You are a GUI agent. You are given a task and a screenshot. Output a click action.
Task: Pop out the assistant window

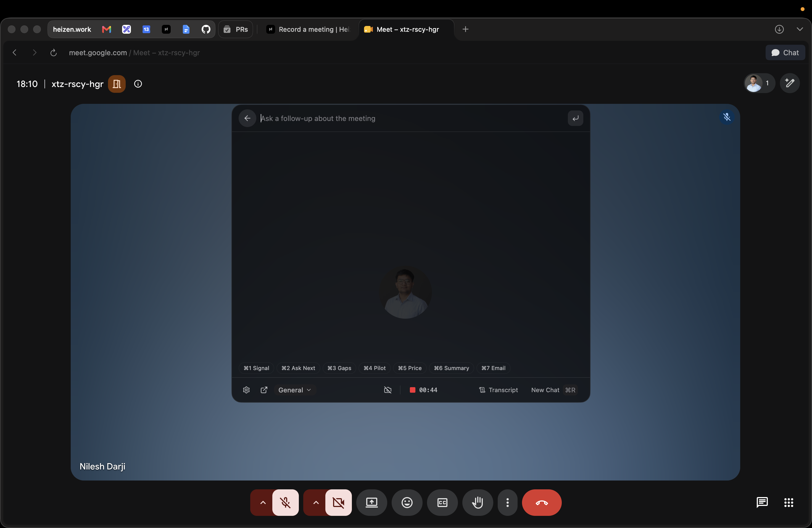pos(264,390)
